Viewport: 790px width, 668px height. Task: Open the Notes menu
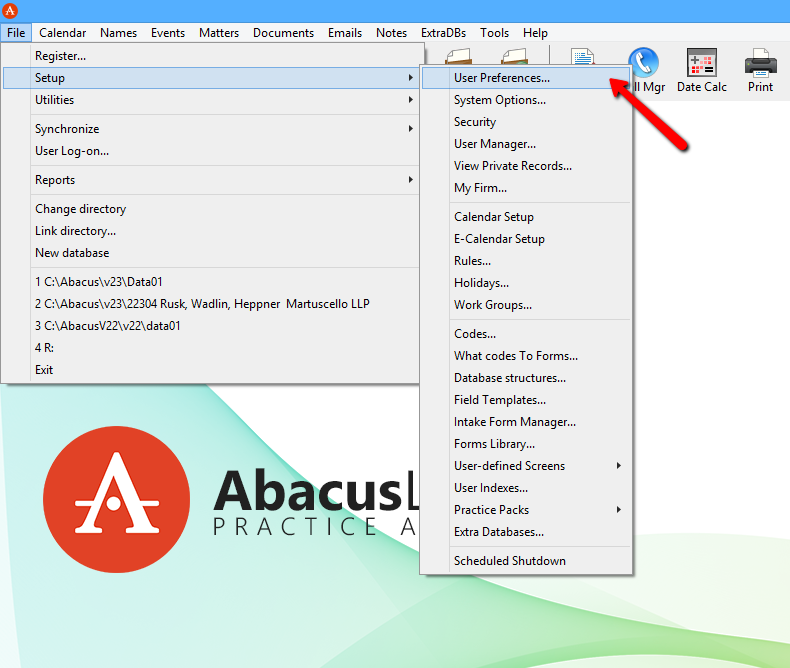coord(391,33)
